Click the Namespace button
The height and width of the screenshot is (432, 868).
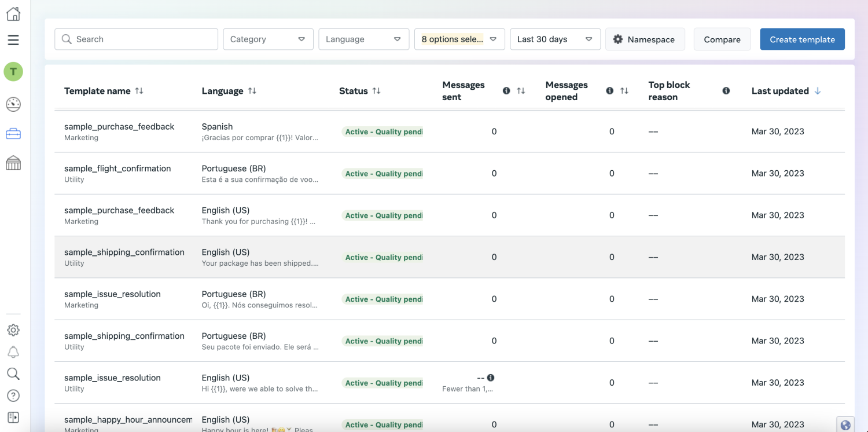click(x=645, y=39)
